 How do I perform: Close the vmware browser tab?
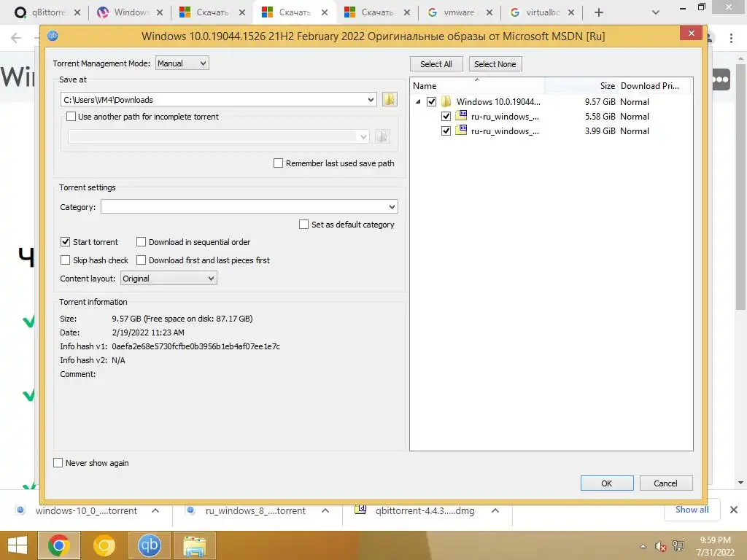pos(489,12)
